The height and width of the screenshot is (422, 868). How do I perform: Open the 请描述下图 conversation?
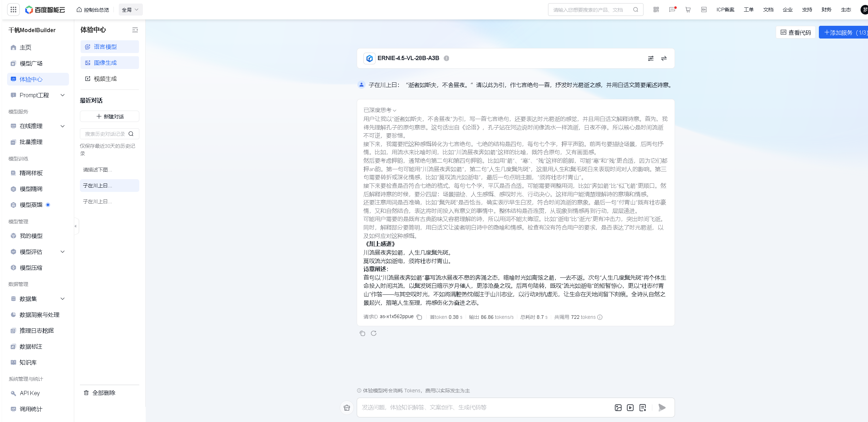pos(110,170)
